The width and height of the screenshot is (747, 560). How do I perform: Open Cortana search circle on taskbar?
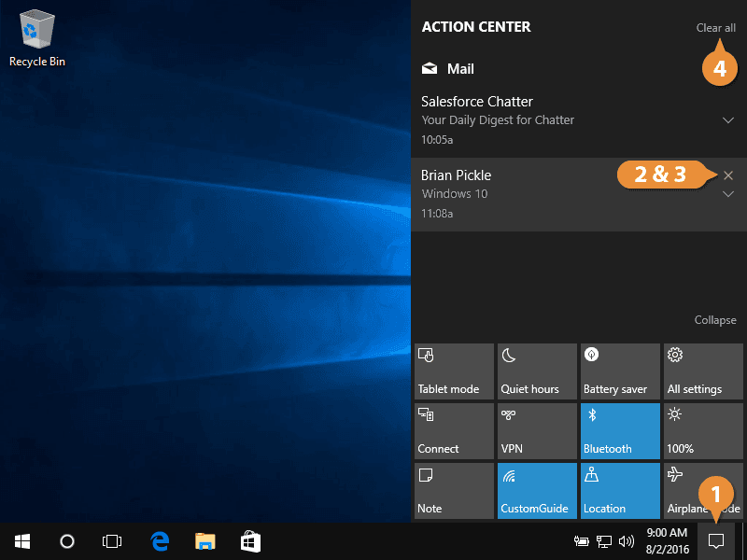pyautogui.click(x=67, y=541)
